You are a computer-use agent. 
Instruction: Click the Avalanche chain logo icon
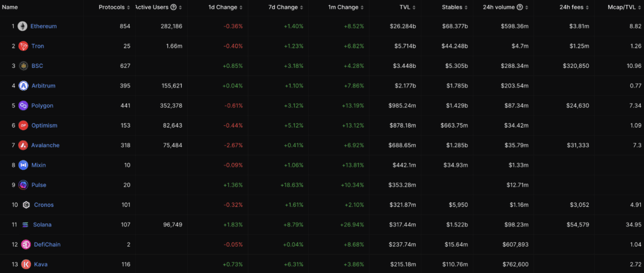pyautogui.click(x=23, y=145)
